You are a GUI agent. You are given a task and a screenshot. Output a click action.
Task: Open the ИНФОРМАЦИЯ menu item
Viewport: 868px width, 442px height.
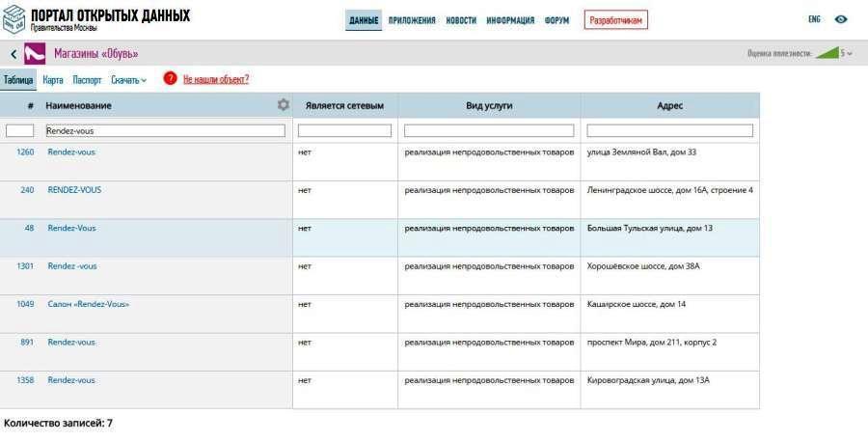point(510,20)
